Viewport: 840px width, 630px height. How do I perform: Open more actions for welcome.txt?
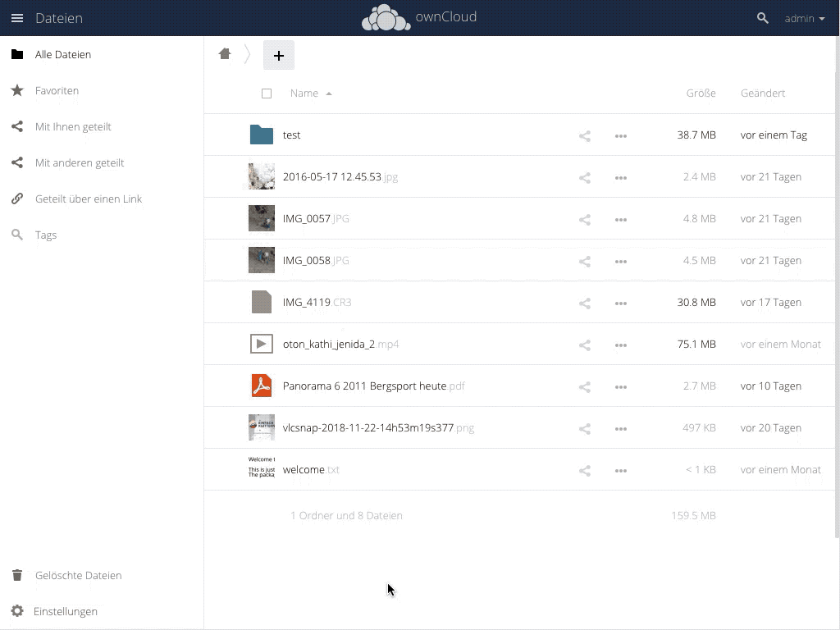[x=621, y=470]
